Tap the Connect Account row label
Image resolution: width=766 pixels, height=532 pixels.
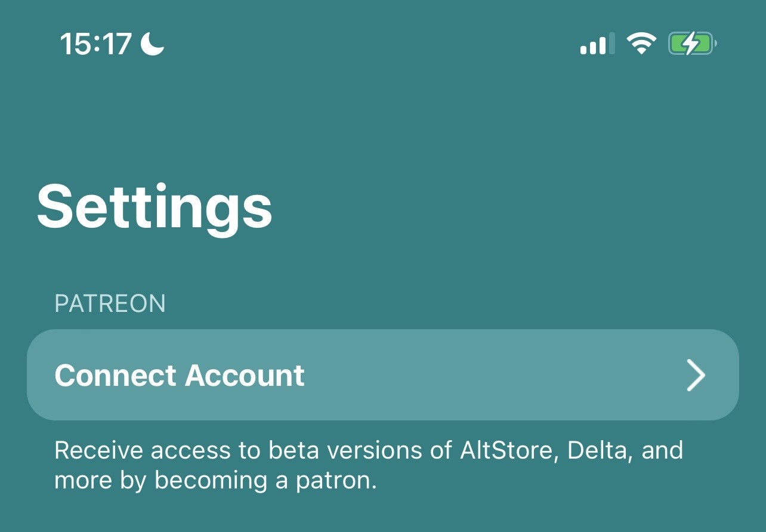click(180, 375)
